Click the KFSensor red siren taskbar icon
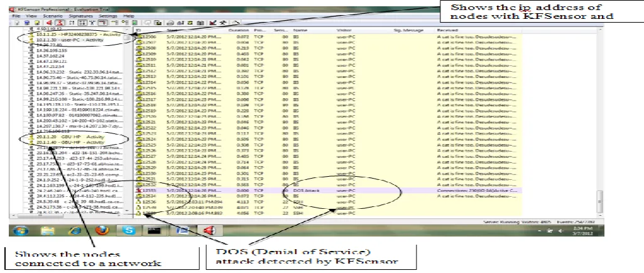Screen dimensions: 644x273 pos(209,230)
